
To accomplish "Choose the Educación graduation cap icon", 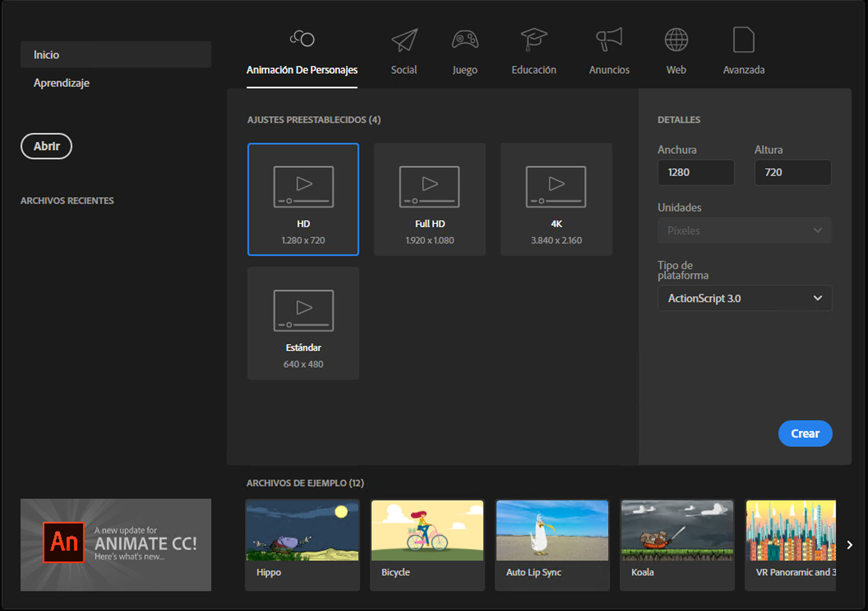I will point(534,40).
